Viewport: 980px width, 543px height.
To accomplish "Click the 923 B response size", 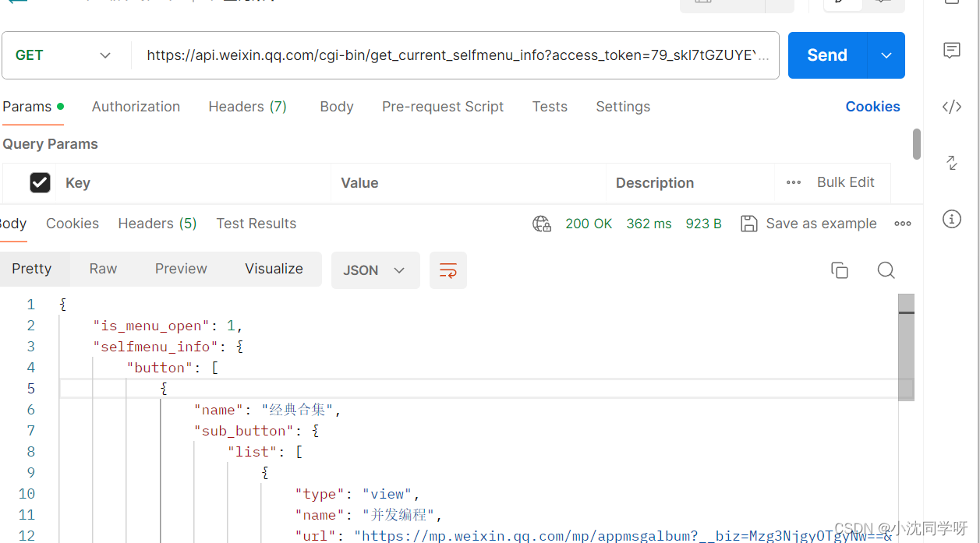I will click(x=703, y=224).
